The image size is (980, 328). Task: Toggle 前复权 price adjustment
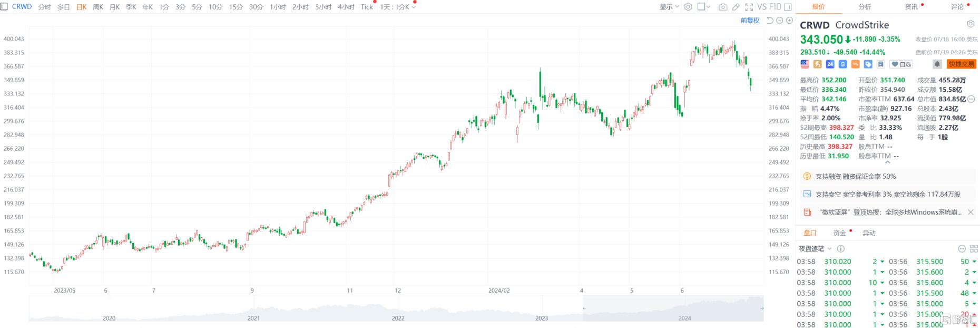coord(750,21)
